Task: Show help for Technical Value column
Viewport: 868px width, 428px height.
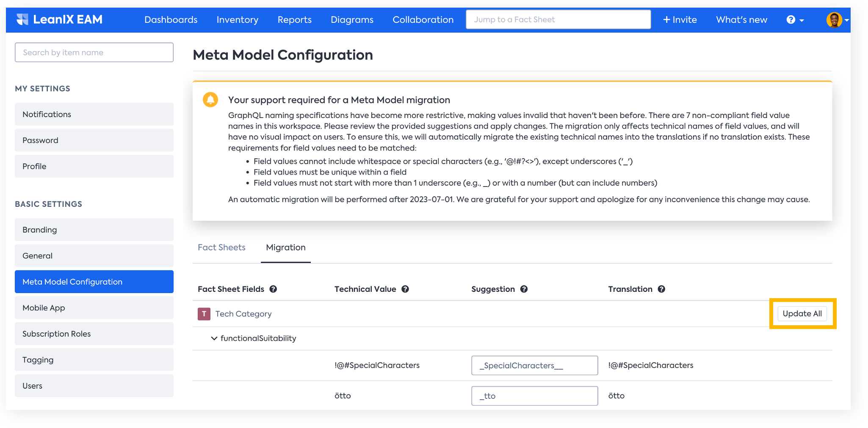Action: point(405,289)
